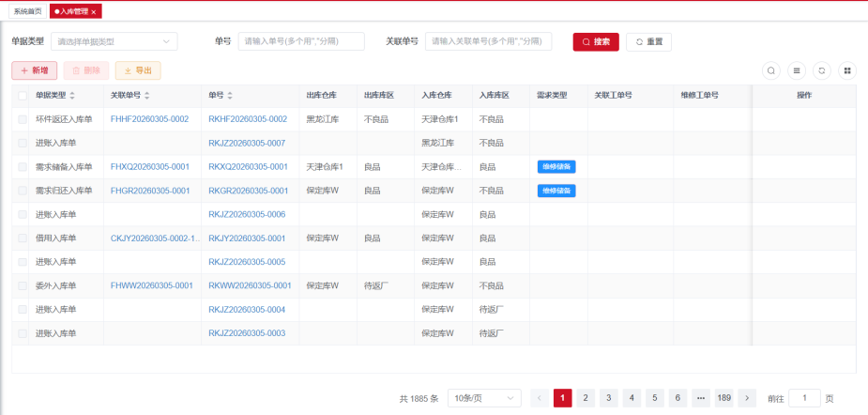The width and height of the screenshot is (868, 415).
Task: Click the pagination ellipsis to jump pages
Action: pyautogui.click(x=700, y=398)
